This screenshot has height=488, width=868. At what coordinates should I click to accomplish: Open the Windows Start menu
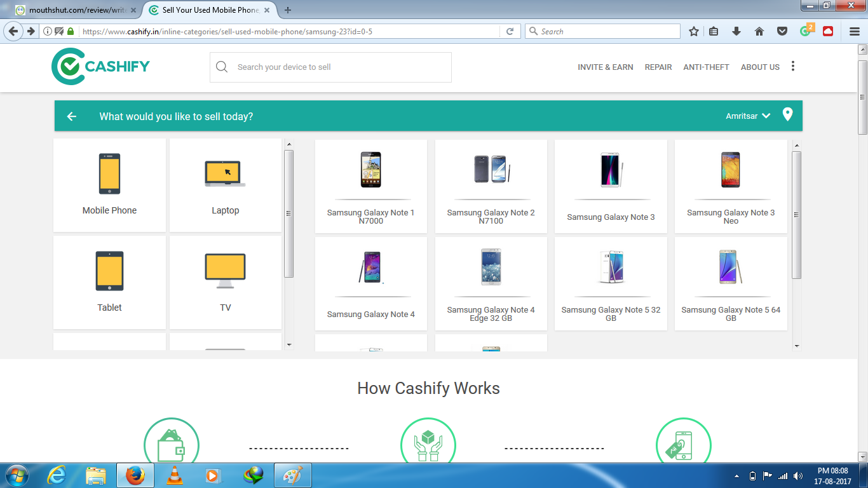pyautogui.click(x=17, y=475)
